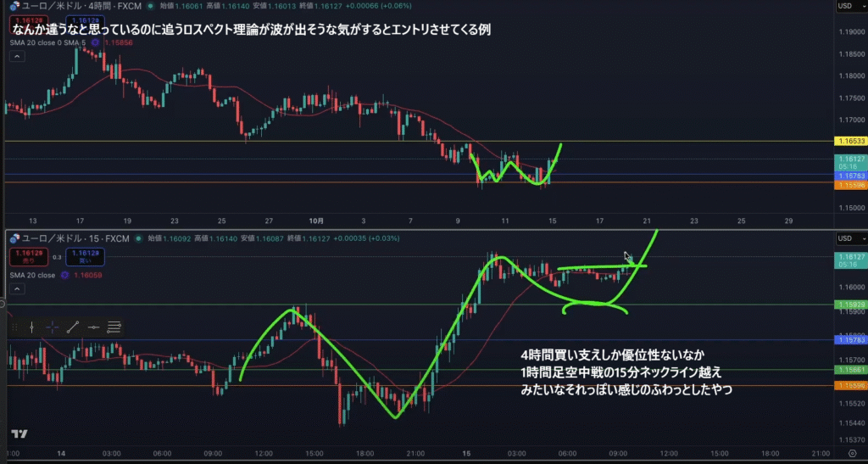This screenshot has width=868, height=464.
Task: Click the blue buy button in lower chart
Action: pos(85,256)
